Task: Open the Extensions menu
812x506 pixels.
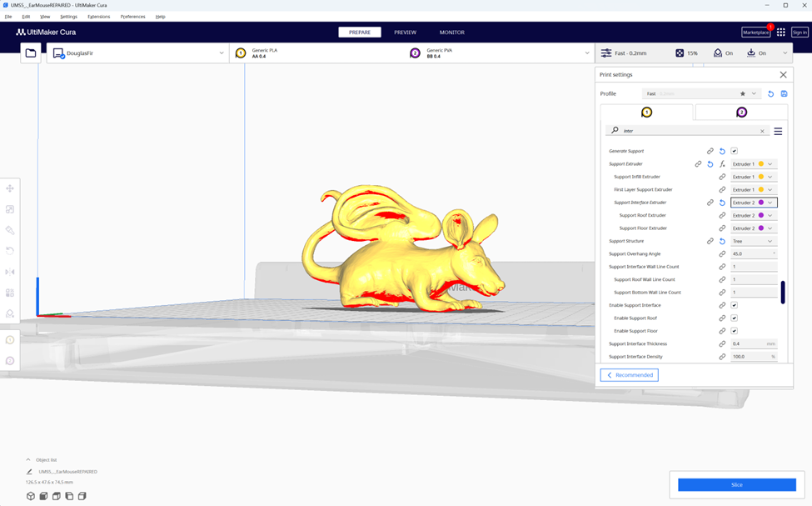Action: coord(98,17)
